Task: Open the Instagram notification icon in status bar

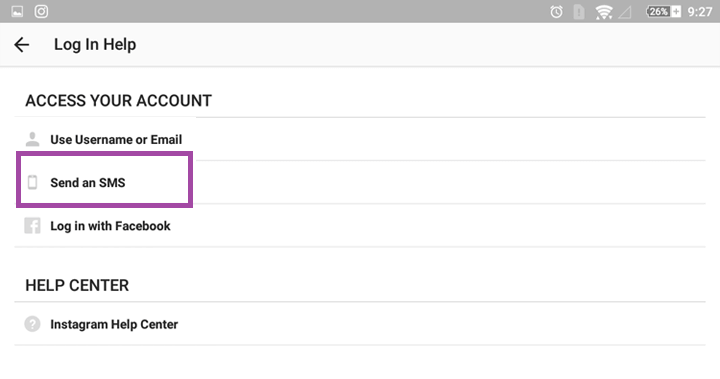Action: (x=41, y=11)
